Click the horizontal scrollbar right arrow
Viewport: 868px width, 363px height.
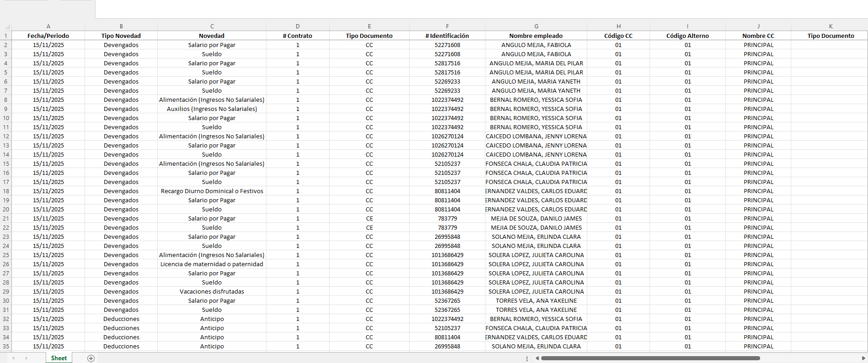click(x=863, y=358)
